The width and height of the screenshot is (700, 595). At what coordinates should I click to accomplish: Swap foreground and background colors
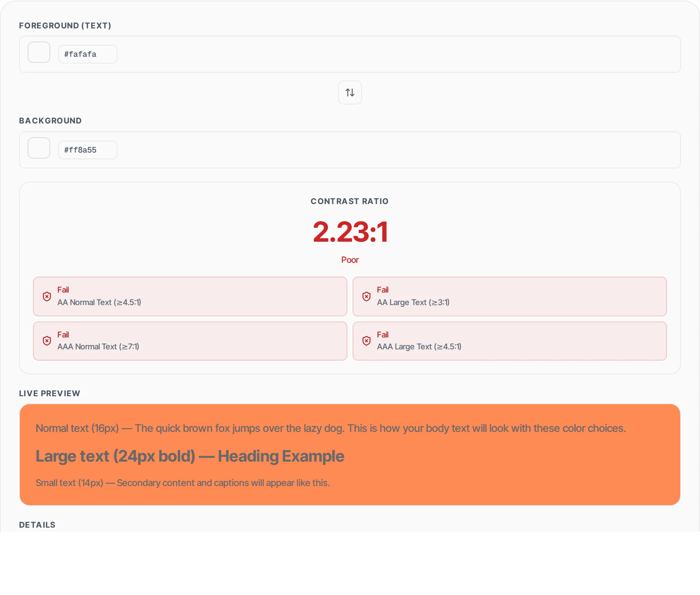coord(350,92)
